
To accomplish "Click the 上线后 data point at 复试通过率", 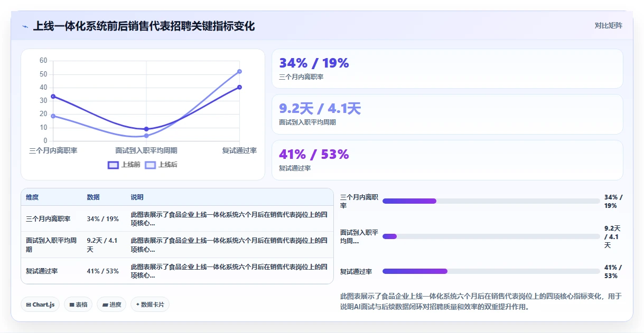I will coord(239,71).
